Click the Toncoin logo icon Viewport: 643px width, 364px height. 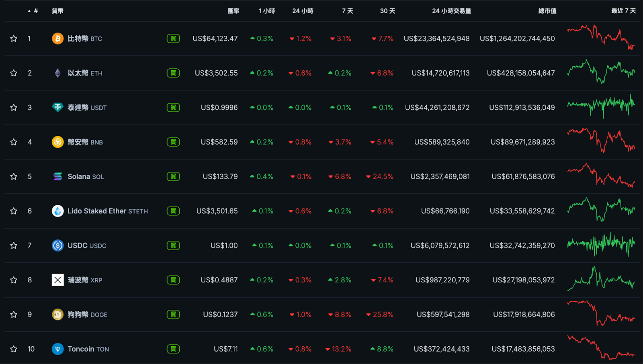click(58, 349)
